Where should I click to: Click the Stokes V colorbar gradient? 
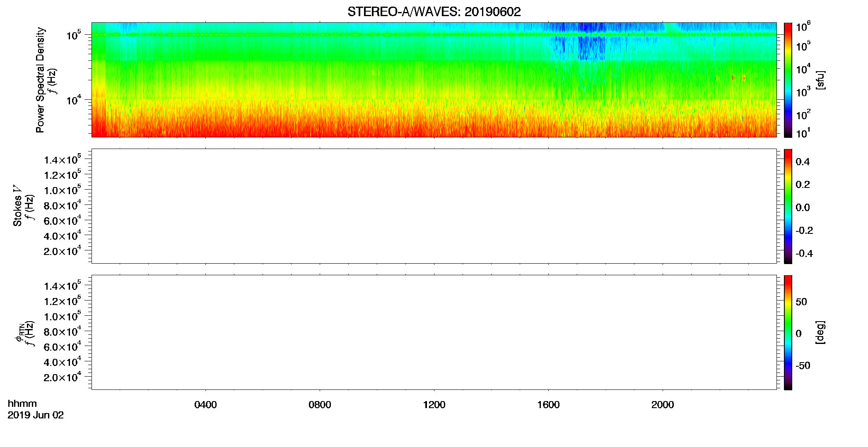point(788,206)
